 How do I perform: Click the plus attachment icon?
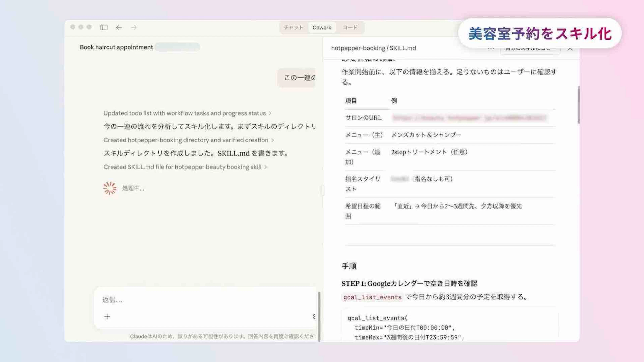[107, 317]
